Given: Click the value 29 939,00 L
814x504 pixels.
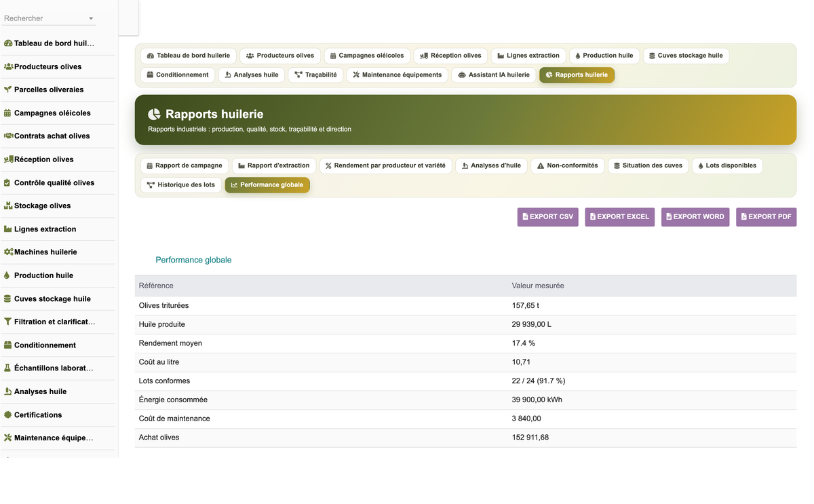Looking at the screenshot, I should pos(532,324).
